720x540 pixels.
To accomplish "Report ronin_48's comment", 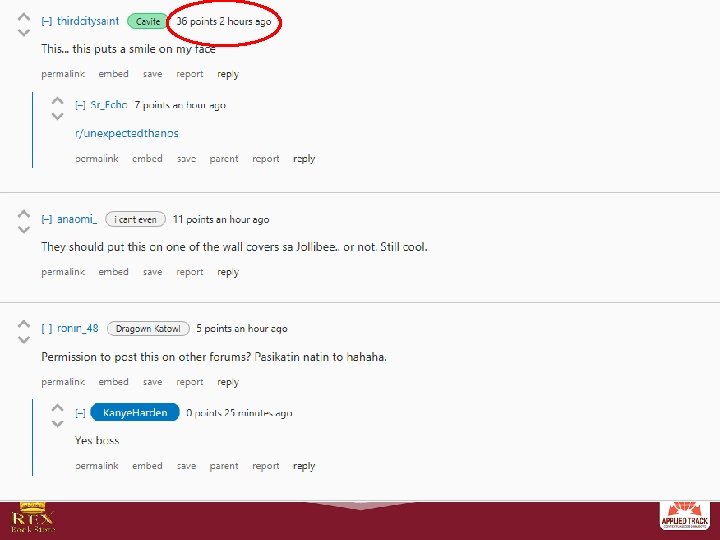I will point(190,382).
